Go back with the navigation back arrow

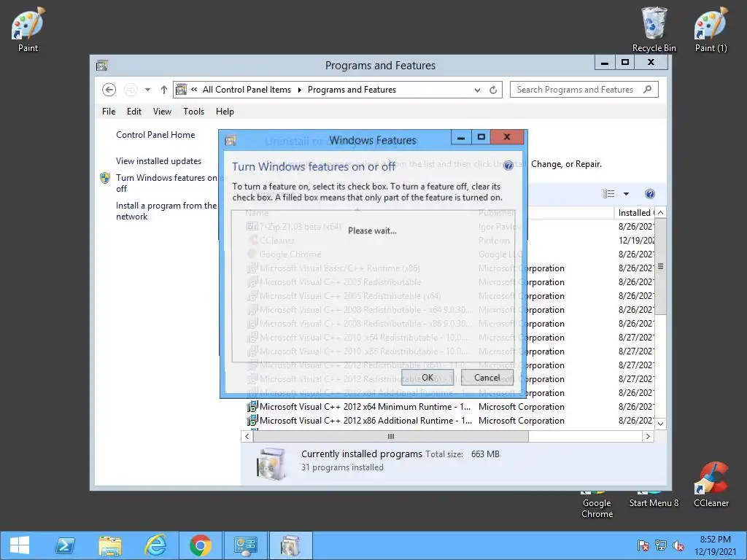(109, 90)
